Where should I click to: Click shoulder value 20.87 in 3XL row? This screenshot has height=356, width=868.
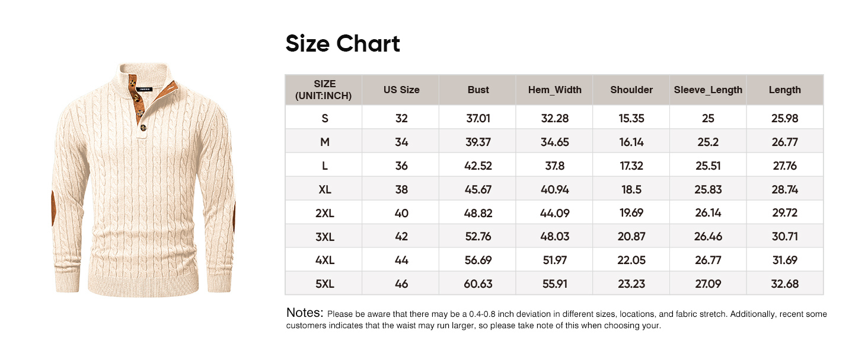click(x=631, y=237)
